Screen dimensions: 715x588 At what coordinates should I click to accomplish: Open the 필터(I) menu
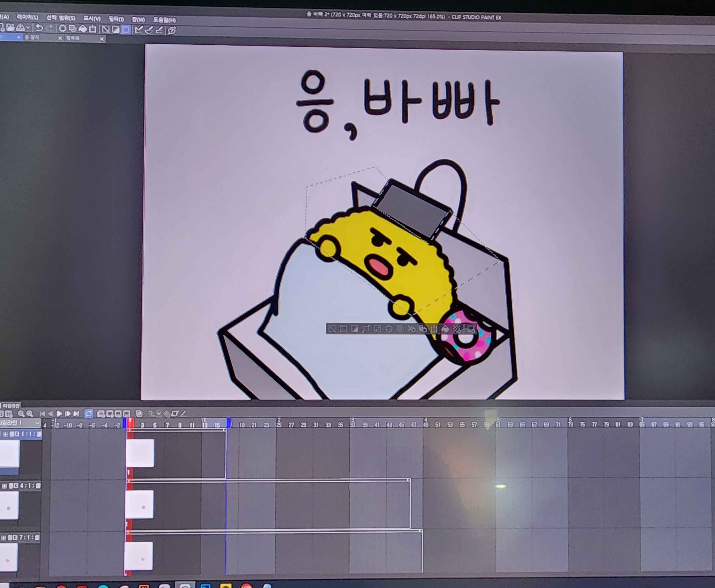tap(116, 19)
